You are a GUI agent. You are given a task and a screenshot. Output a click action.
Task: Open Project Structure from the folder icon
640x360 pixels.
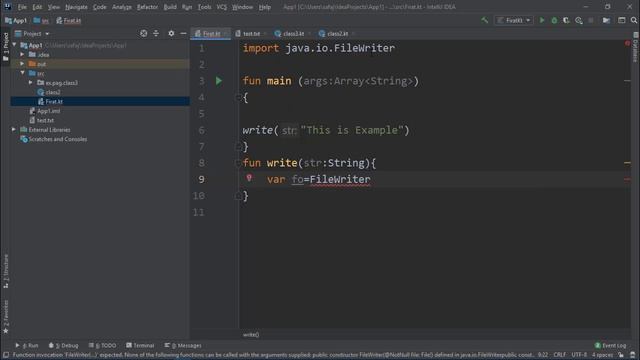(x=607, y=20)
